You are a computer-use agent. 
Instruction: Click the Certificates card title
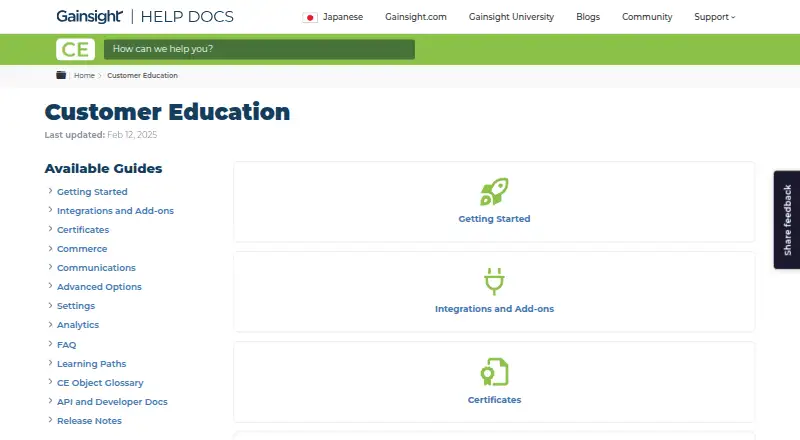point(494,400)
